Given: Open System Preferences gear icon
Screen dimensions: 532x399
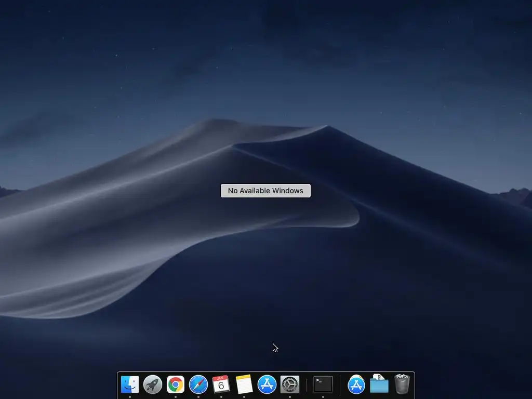Looking at the screenshot, I should pyautogui.click(x=290, y=384).
